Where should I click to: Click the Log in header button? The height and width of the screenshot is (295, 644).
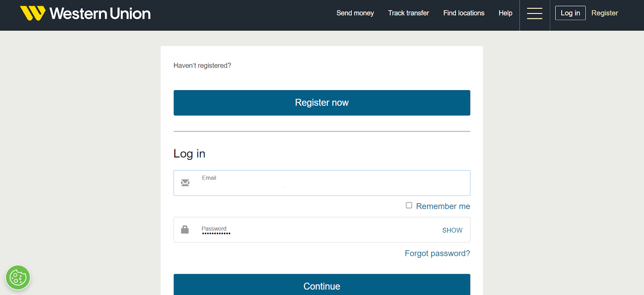coord(570,13)
